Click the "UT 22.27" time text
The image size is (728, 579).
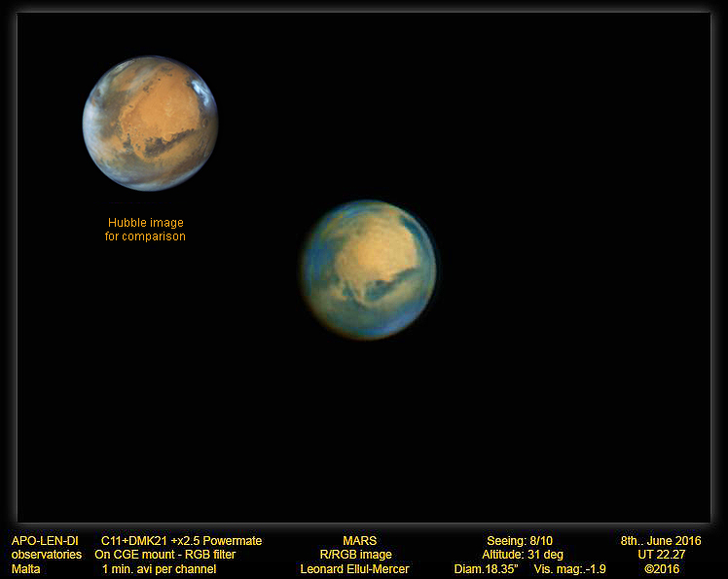tap(662, 555)
